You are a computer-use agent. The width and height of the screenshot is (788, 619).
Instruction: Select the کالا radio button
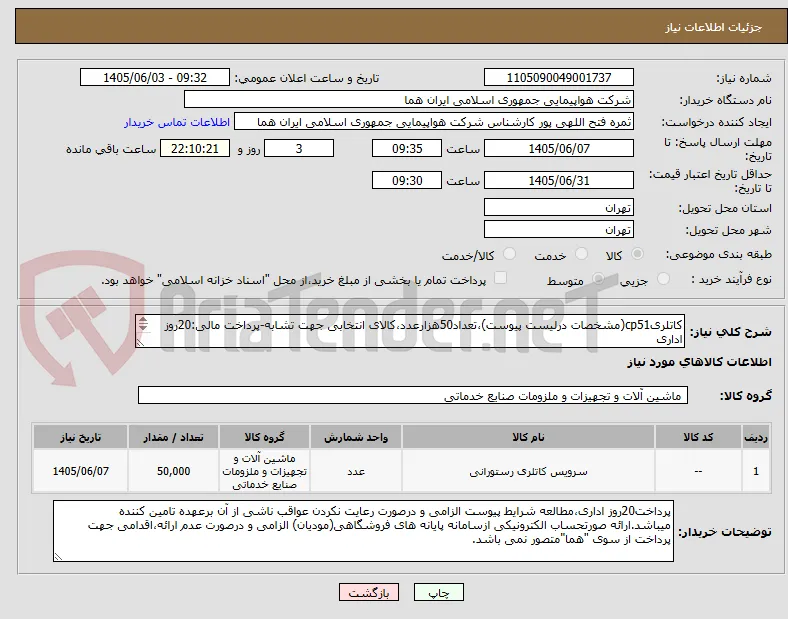(x=637, y=254)
